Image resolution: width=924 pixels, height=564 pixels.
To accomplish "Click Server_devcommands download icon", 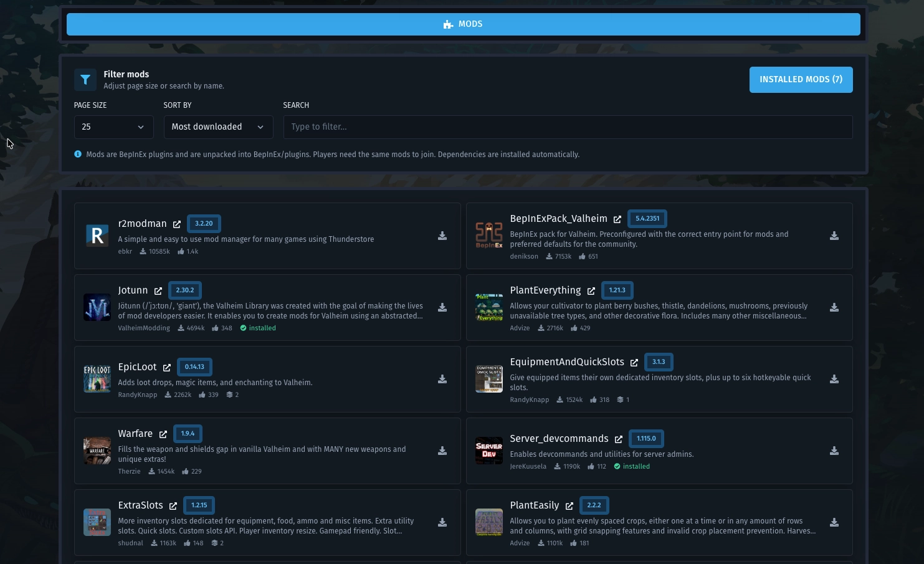I will coord(834,451).
